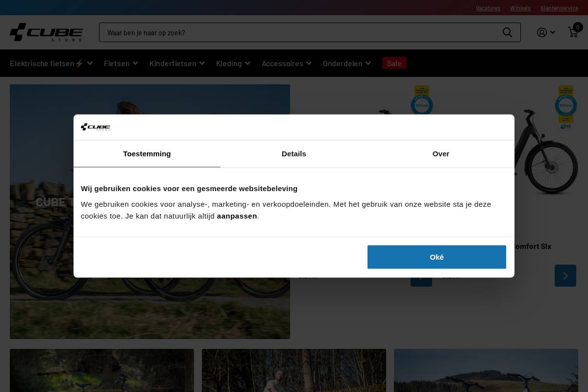Click the carousel next arrow at the right edge
Viewport: 588px width, 392px height.
565,275
